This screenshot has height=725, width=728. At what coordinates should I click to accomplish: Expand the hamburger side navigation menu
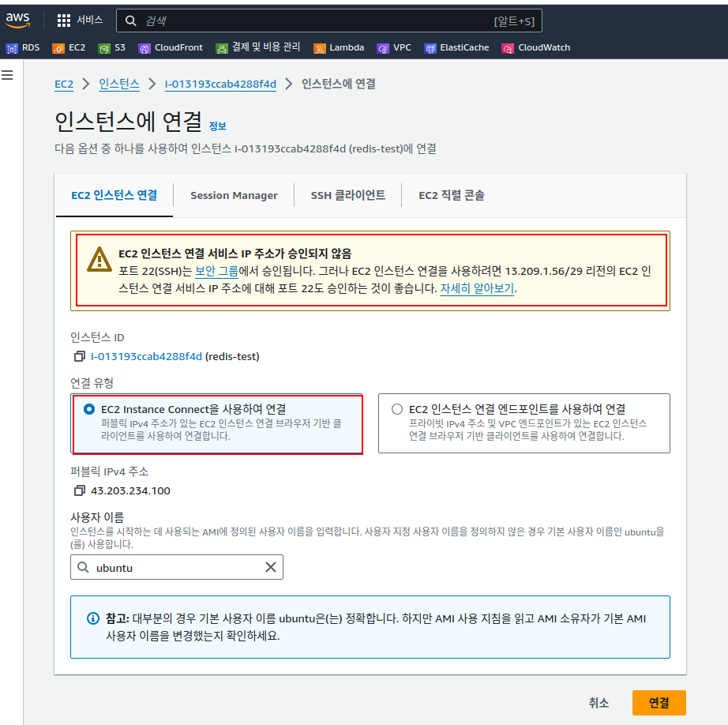(7, 75)
